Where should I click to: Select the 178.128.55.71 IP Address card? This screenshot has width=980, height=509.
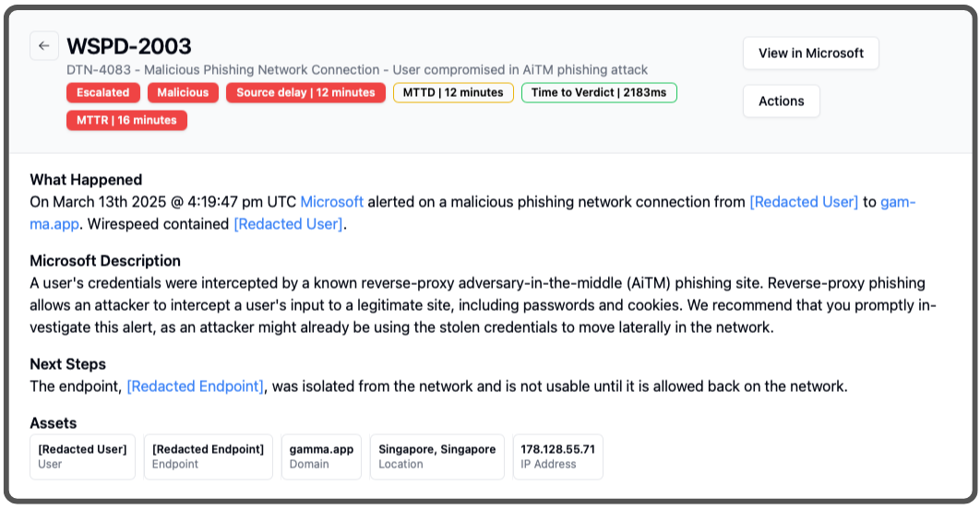(x=557, y=456)
